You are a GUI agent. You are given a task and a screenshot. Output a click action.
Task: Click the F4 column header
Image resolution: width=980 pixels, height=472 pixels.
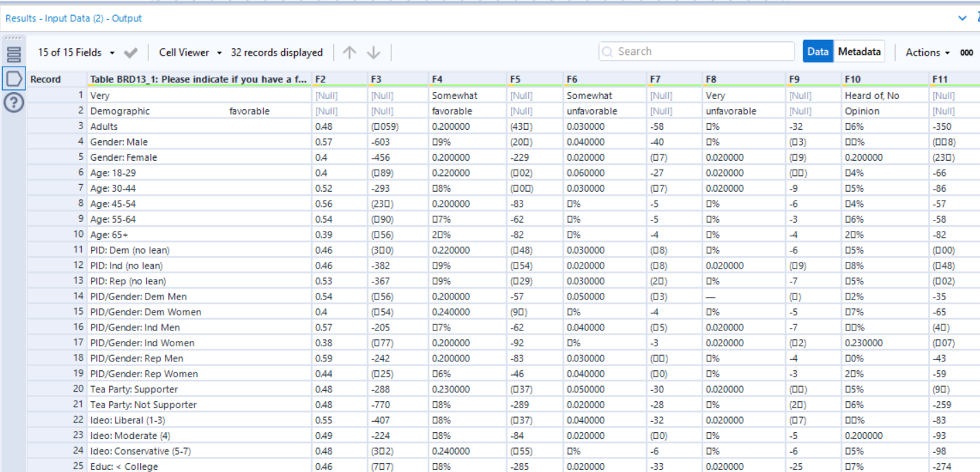467,80
